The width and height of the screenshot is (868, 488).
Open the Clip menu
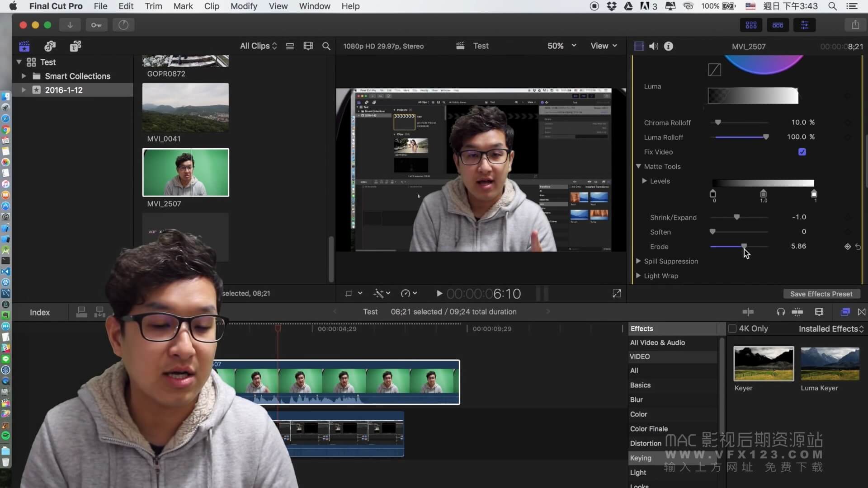pos(212,6)
